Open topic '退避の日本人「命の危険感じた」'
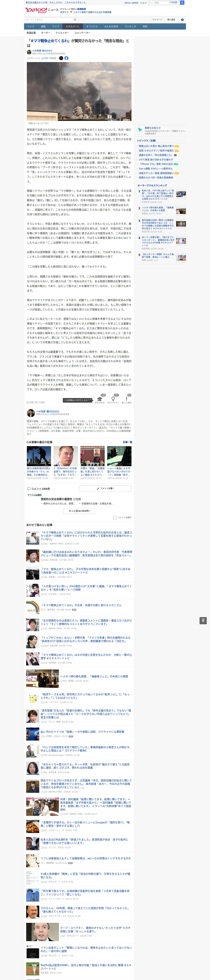 click(x=156, y=155)
